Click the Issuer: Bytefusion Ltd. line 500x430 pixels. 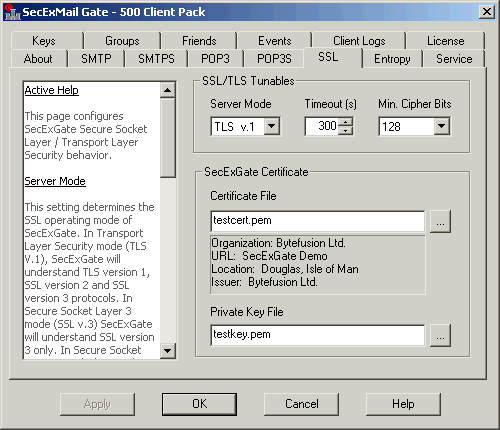tap(264, 282)
